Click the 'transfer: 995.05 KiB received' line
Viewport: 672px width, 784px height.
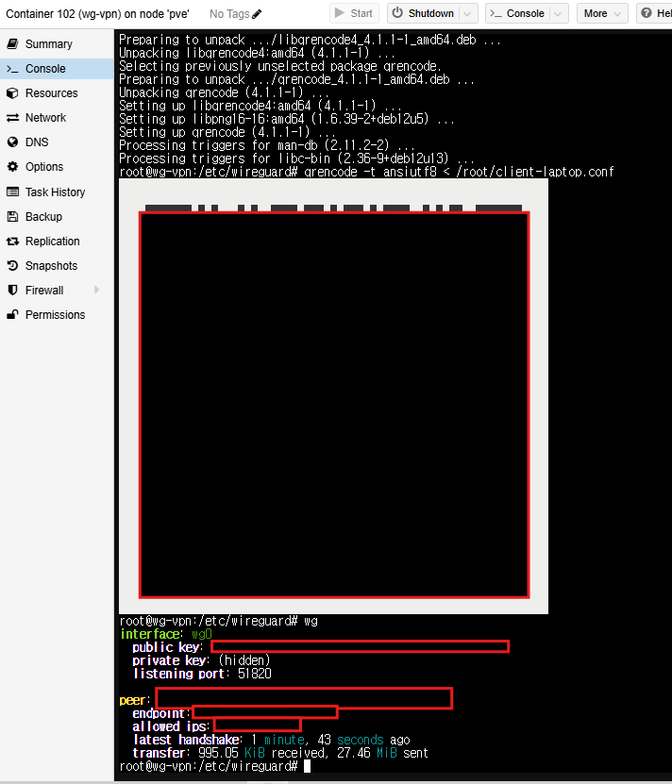click(280, 753)
